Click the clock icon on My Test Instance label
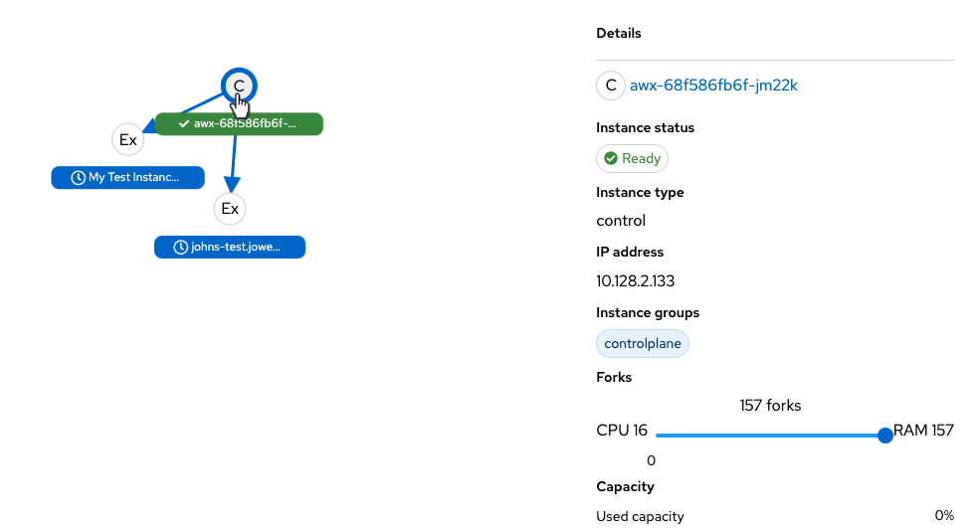This screenshot has height=531, width=980. (x=79, y=177)
